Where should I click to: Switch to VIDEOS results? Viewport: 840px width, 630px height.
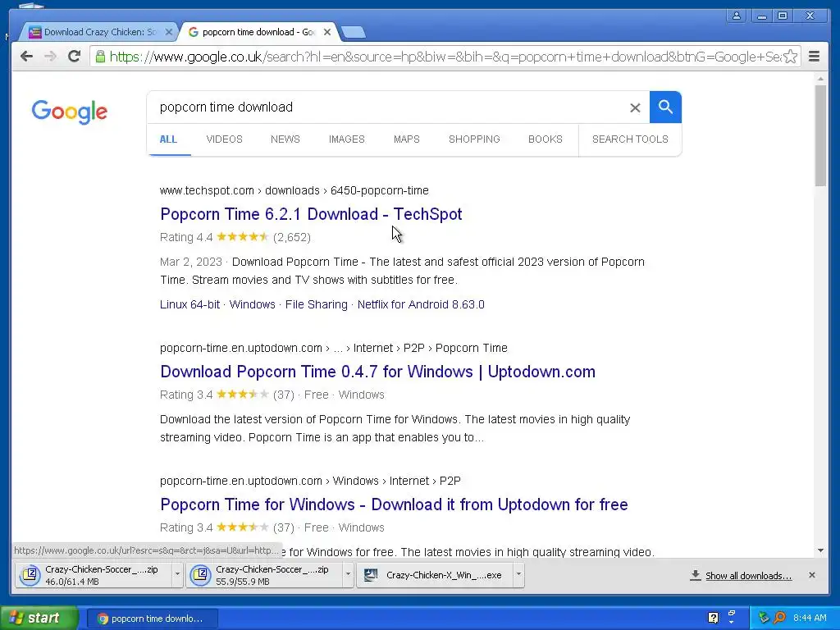225,139
